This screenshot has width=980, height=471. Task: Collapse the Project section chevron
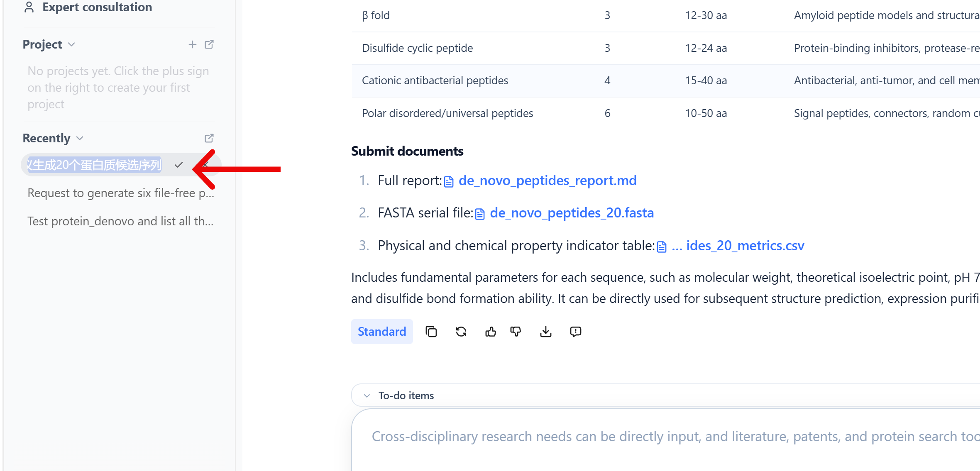pyautogui.click(x=71, y=44)
